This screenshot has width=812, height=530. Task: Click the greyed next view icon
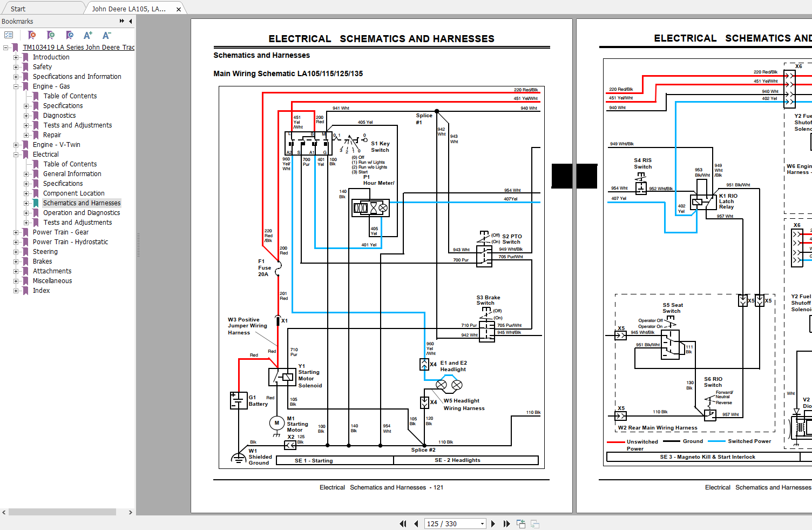535,524
